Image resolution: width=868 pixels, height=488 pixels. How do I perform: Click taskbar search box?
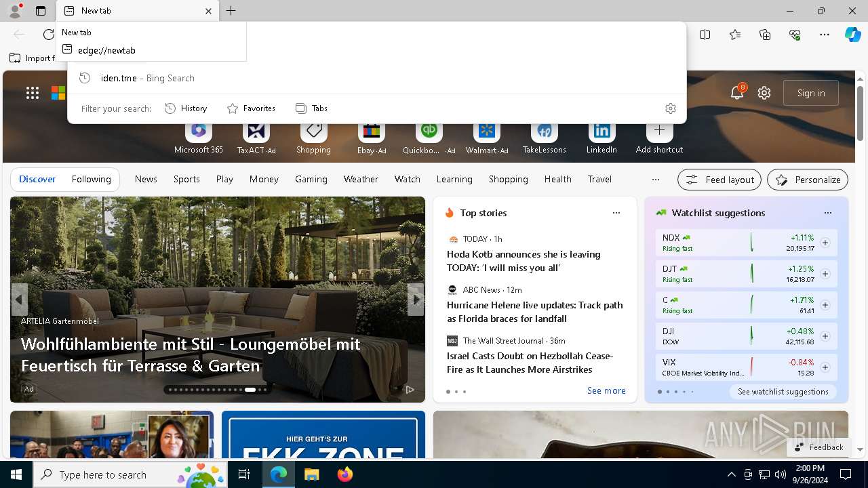[x=130, y=474]
